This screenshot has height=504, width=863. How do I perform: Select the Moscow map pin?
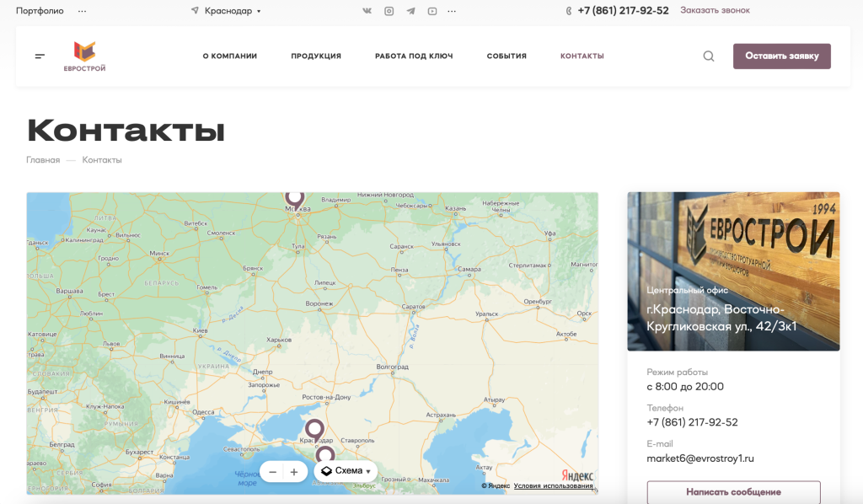[x=294, y=197]
